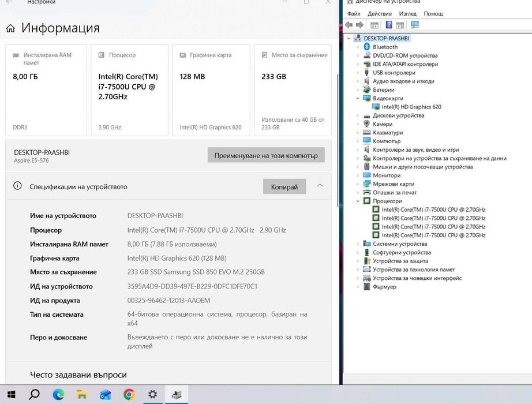Viewport: 532px width, 404px height.
Task: Select the Монитори icon
Action: tap(366, 175)
